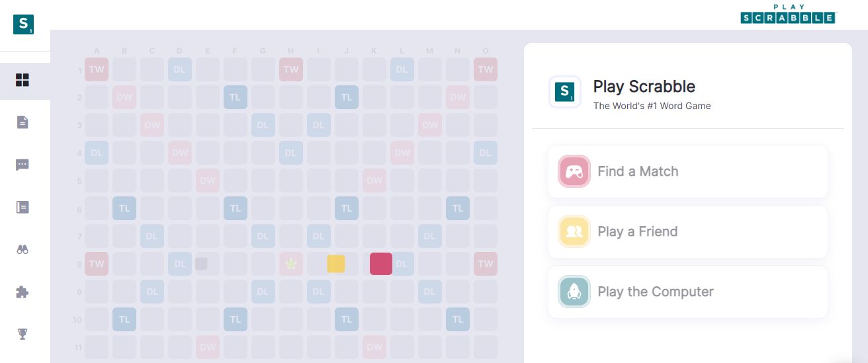Click the gamepad icon beside Find a Match
Viewport: 868px width, 363px height.
pos(574,171)
